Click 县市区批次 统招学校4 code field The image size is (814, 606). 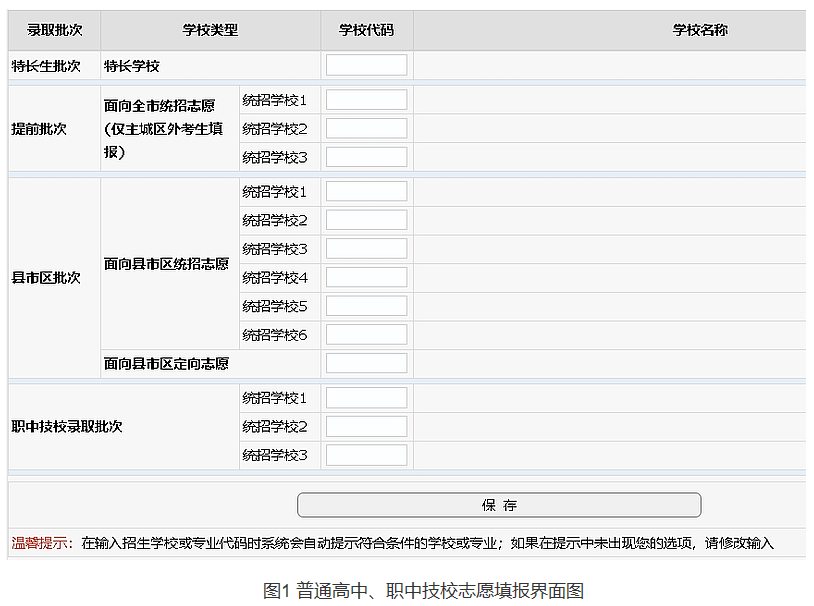[366, 277]
